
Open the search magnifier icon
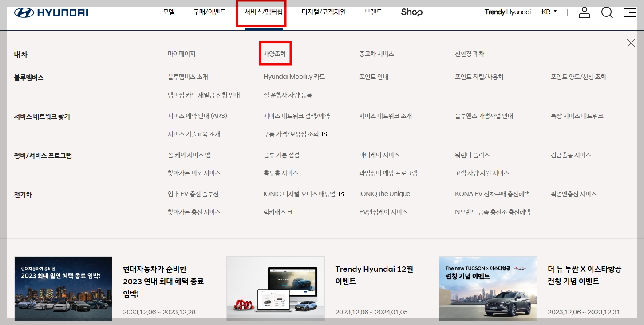point(607,12)
